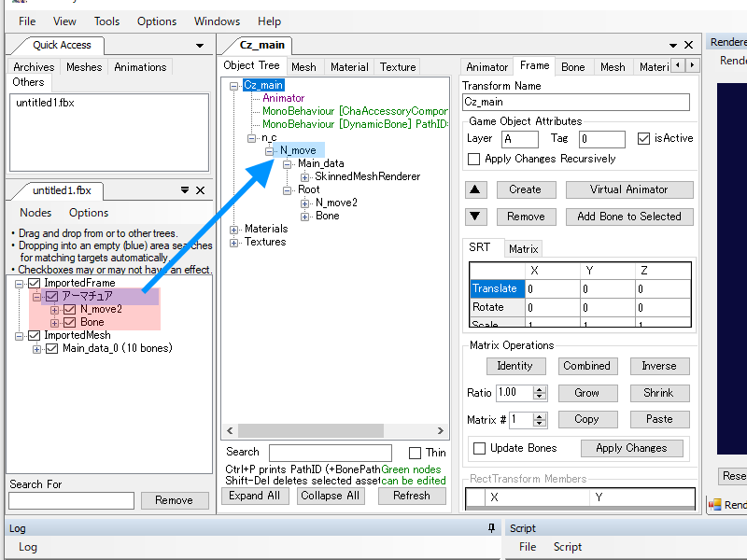Switch to the Animations tab
The image size is (747, 560).
point(140,67)
